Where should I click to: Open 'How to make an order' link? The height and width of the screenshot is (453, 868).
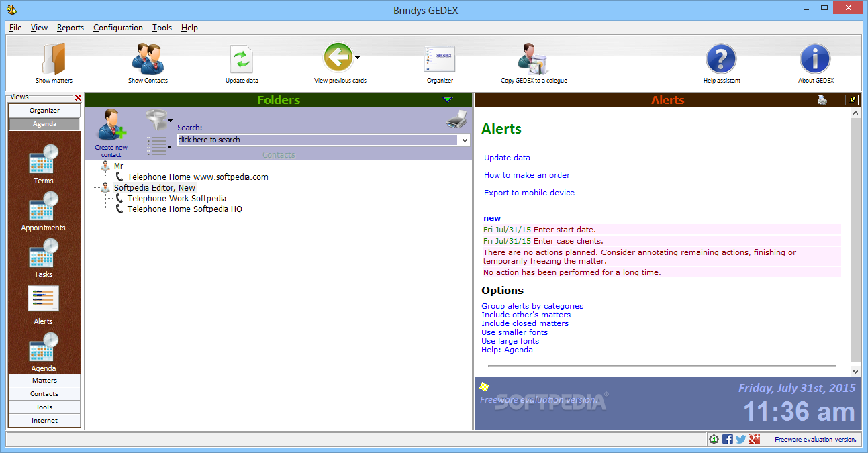click(x=527, y=175)
